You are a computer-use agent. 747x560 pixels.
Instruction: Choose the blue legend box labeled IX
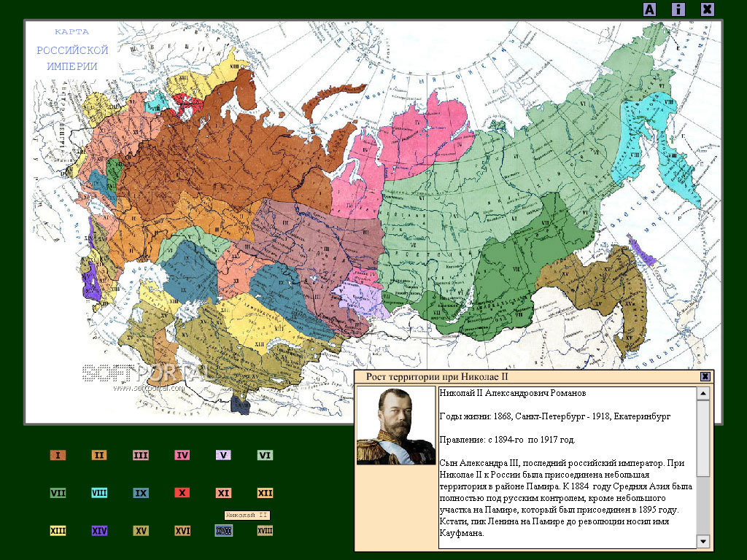141,493
